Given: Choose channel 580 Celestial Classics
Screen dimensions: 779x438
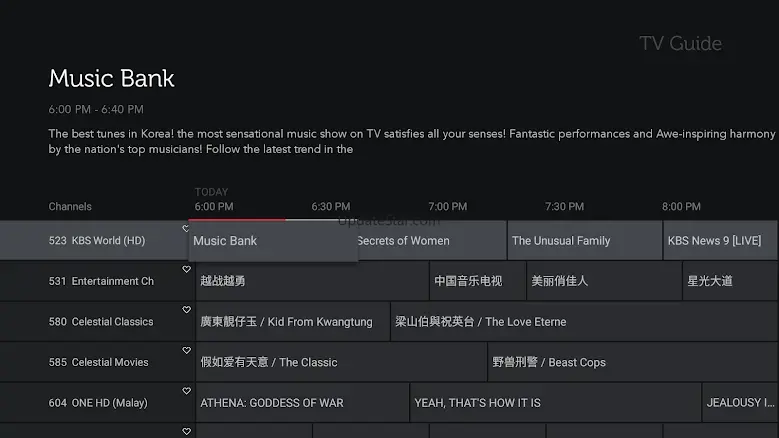Looking at the screenshot, I should pyautogui.click(x=101, y=322).
